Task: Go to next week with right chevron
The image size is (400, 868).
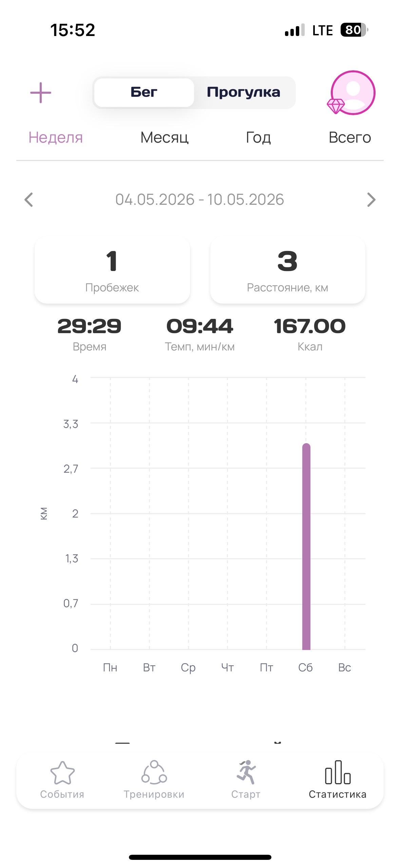Action: pyautogui.click(x=372, y=200)
